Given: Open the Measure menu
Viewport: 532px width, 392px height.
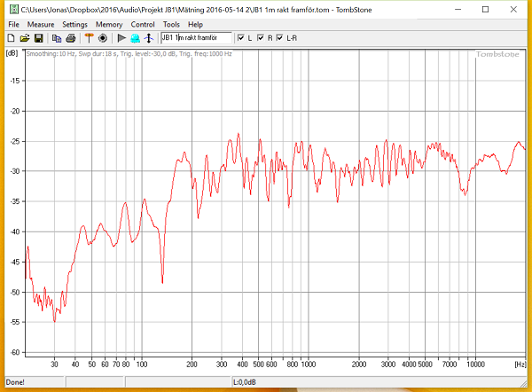Looking at the screenshot, I should [x=41, y=25].
